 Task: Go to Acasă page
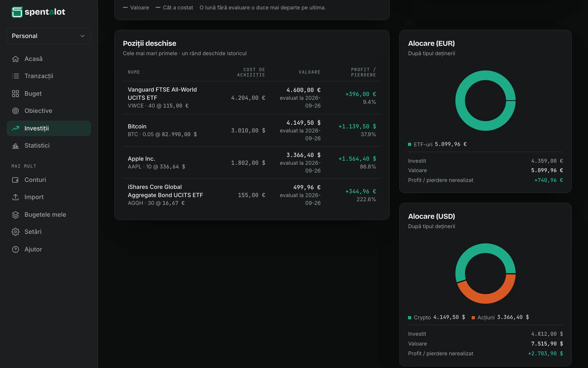point(49,59)
